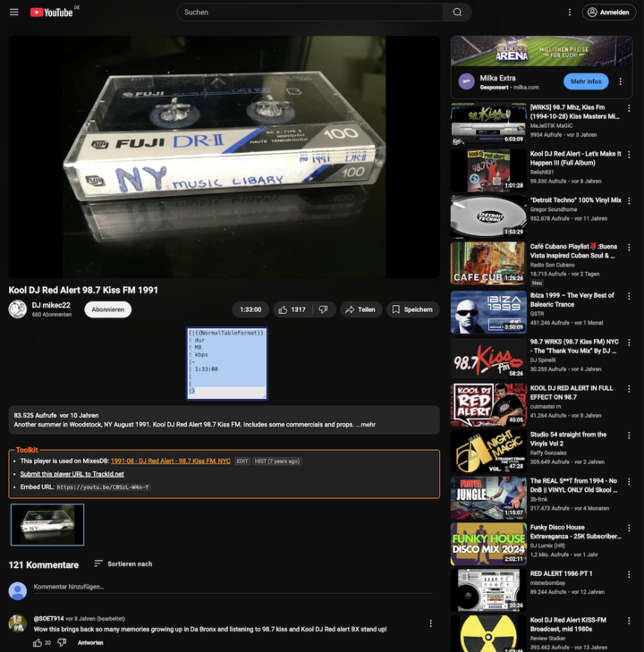This screenshot has height=652, width=644.
Task: Open options for Ibiza 1999 video
Action: [629, 296]
